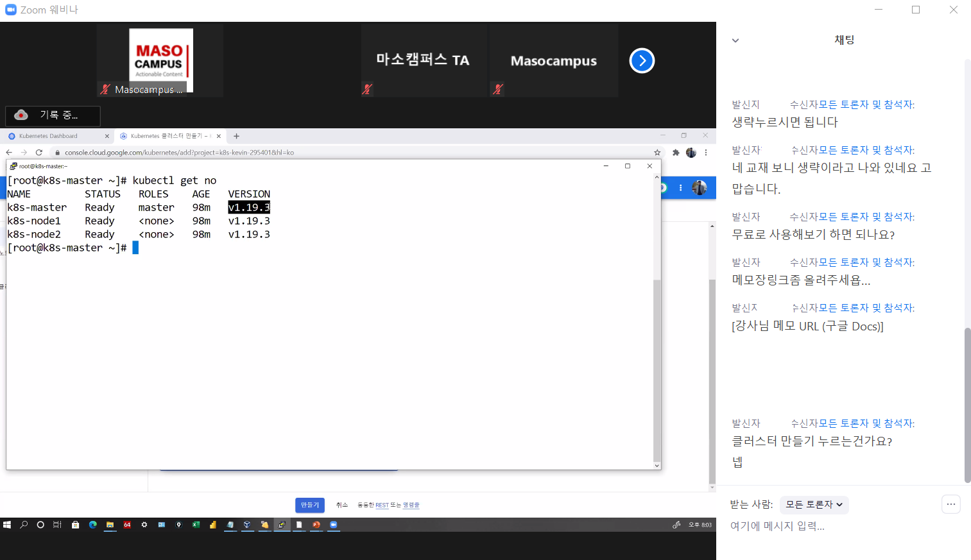The width and height of the screenshot is (971, 560).
Task: Open a new browser tab with plus
Action: click(x=236, y=136)
